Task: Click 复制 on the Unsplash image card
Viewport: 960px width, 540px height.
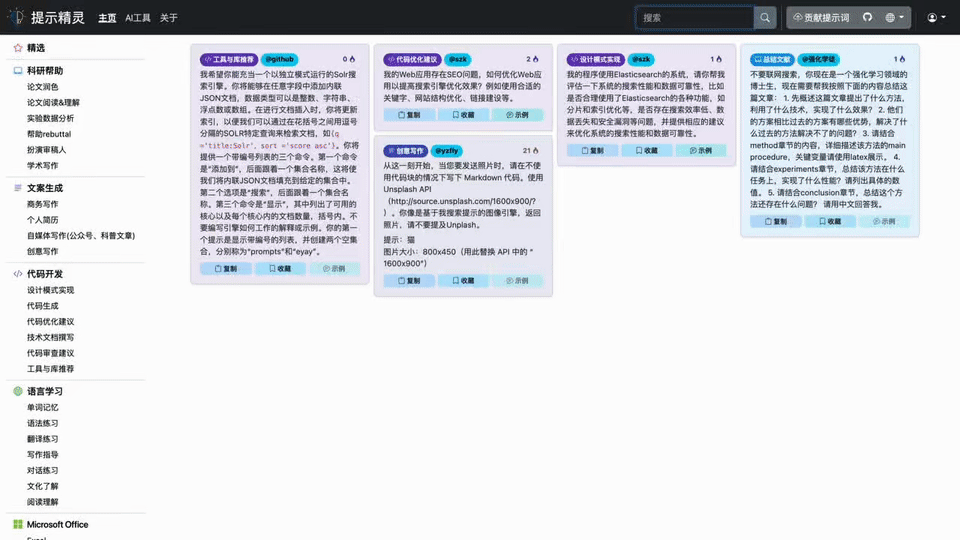Action: click(x=409, y=280)
